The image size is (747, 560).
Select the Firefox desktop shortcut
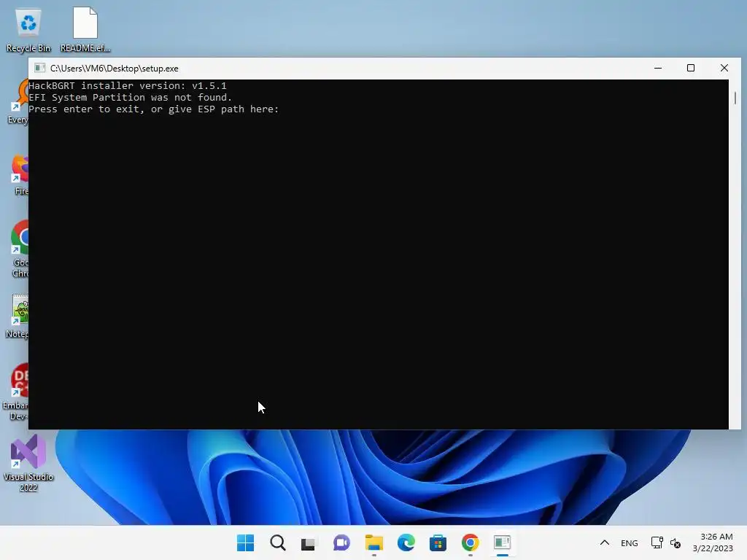20,175
